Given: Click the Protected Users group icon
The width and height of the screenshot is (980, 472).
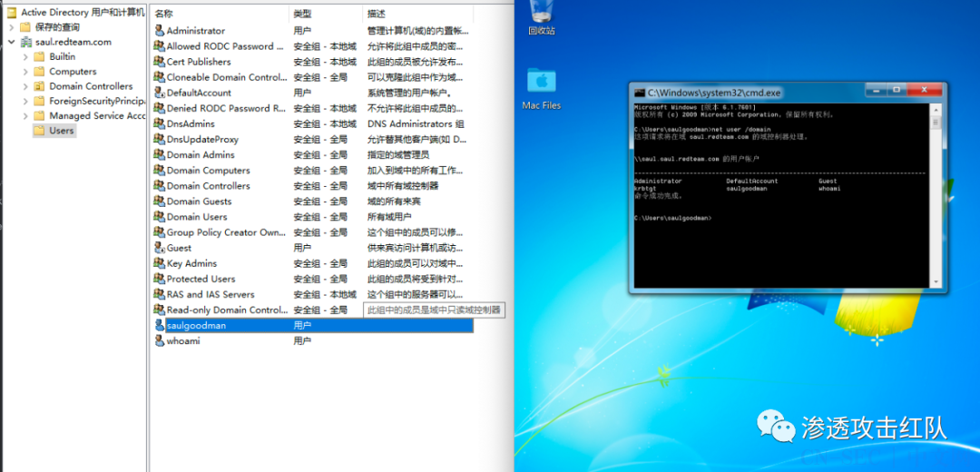Looking at the screenshot, I should (160, 279).
